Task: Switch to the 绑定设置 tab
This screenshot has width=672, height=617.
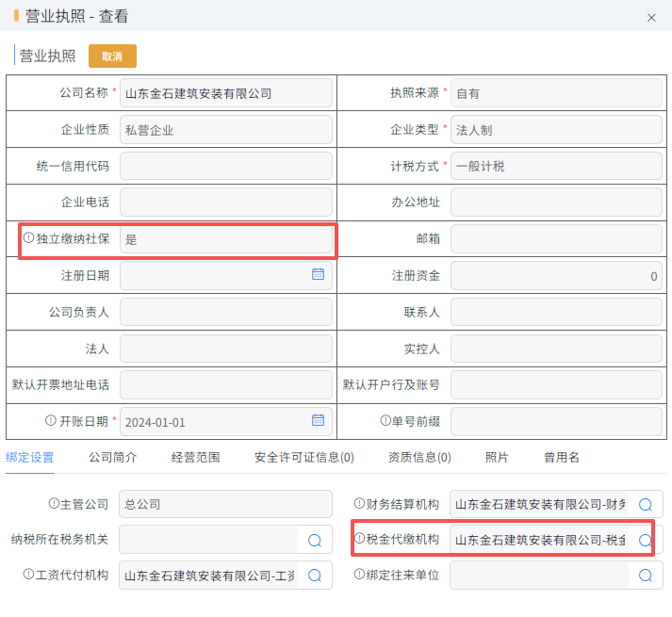Action: pyautogui.click(x=29, y=458)
